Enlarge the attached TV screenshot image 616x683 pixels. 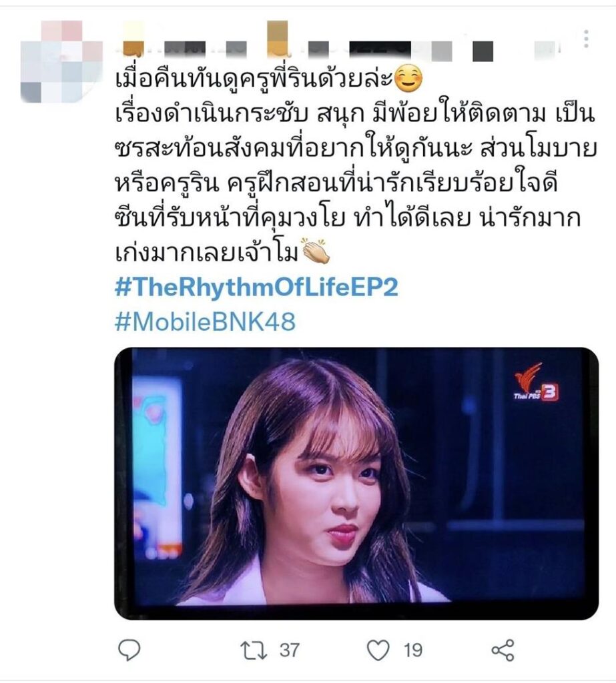tap(356, 483)
